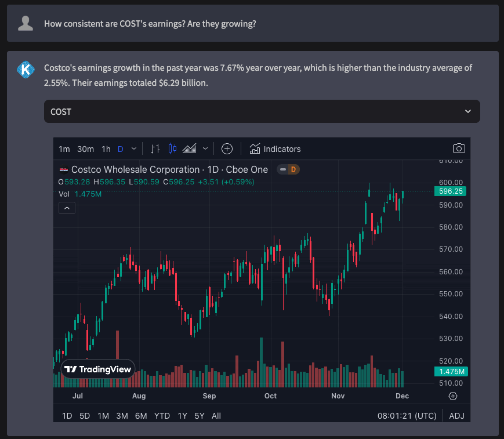
Task: Click the 08:01:21 (UTC) timezone button
Action: 407,416
